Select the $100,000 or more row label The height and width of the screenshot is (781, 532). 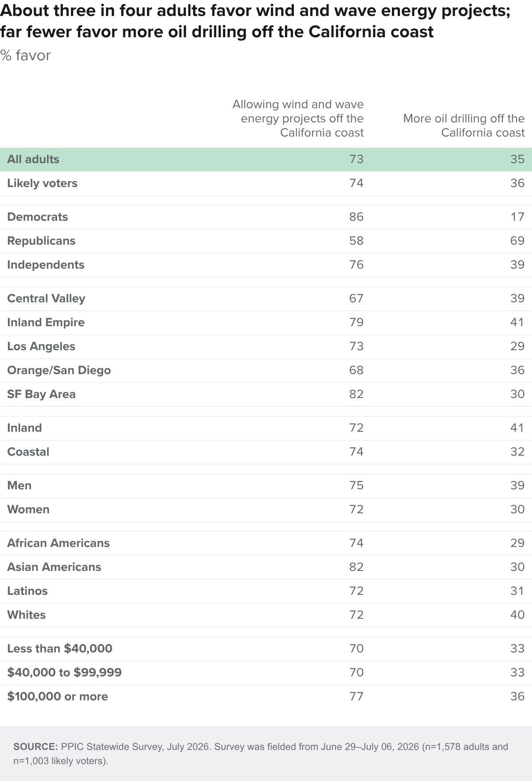tap(58, 696)
